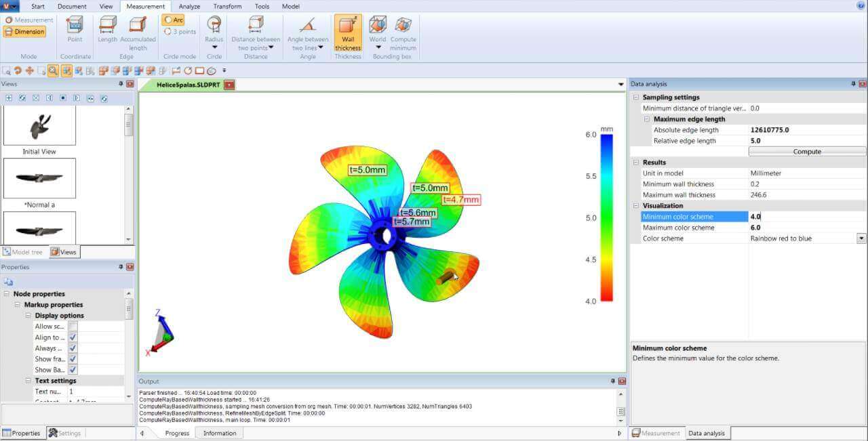Uncheck the Always... checkbox

tap(73, 348)
